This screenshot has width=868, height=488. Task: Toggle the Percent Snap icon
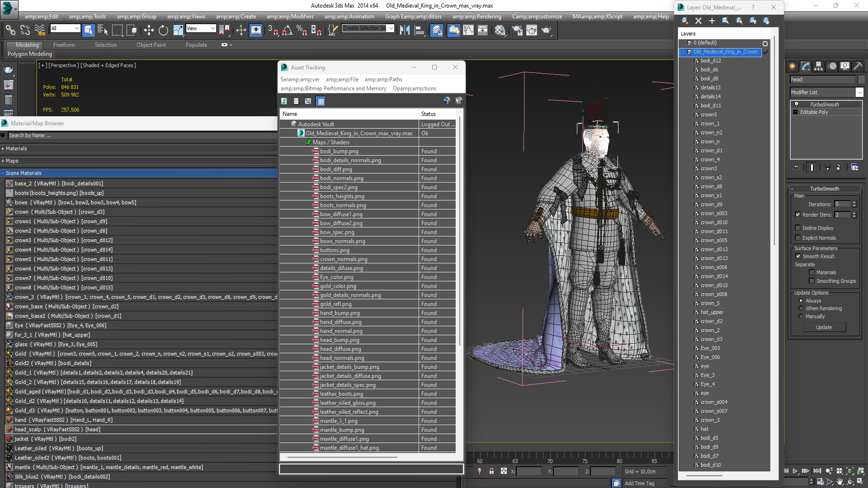coord(302,30)
